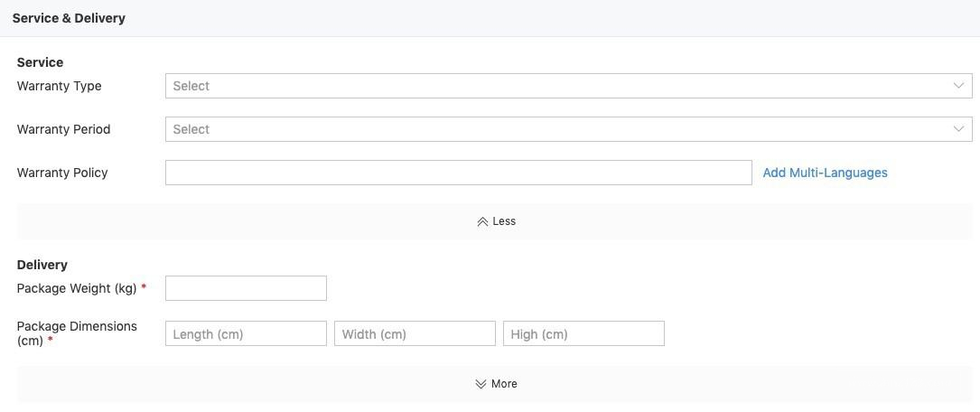
Task: Collapse the Service section with Less
Action: (x=504, y=221)
